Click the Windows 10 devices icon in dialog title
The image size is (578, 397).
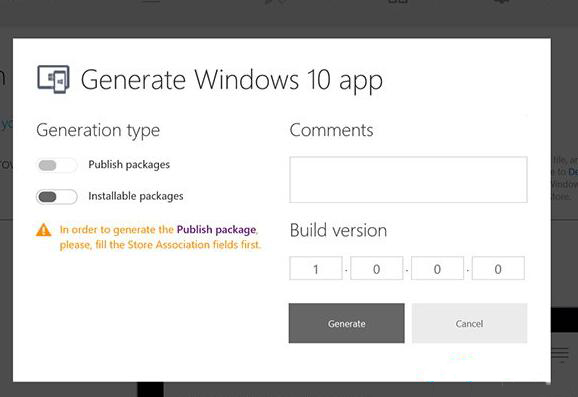click(53, 79)
